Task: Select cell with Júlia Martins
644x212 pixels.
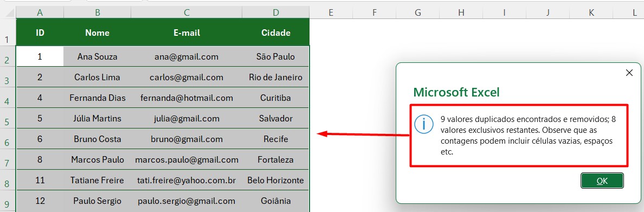Action: 98,118
